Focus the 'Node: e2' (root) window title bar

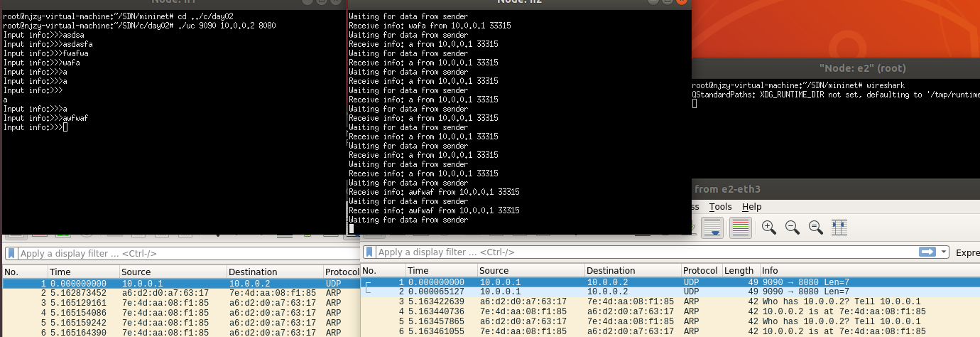(x=835, y=68)
